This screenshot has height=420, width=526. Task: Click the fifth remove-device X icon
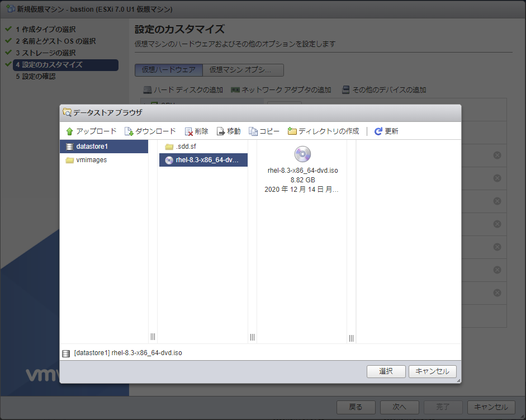point(497,247)
